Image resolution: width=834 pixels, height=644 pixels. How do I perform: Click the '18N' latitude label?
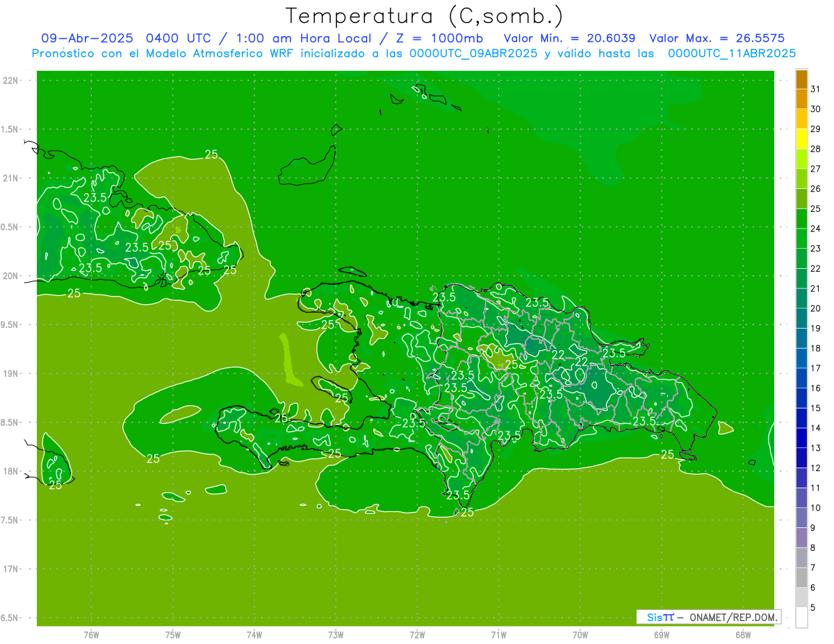tap(10, 471)
